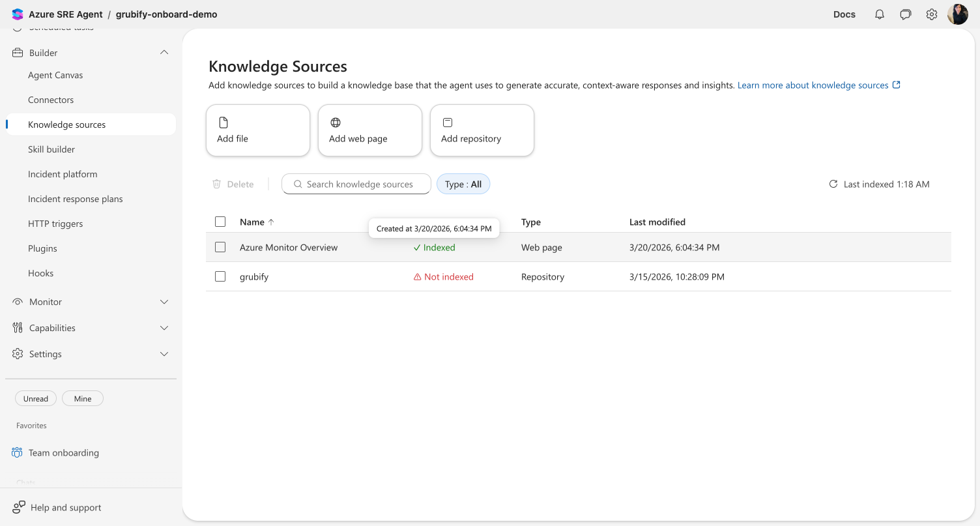The width and height of the screenshot is (980, 526).
Task: Click the external link icon after Learn more
Action: point(897,85)
